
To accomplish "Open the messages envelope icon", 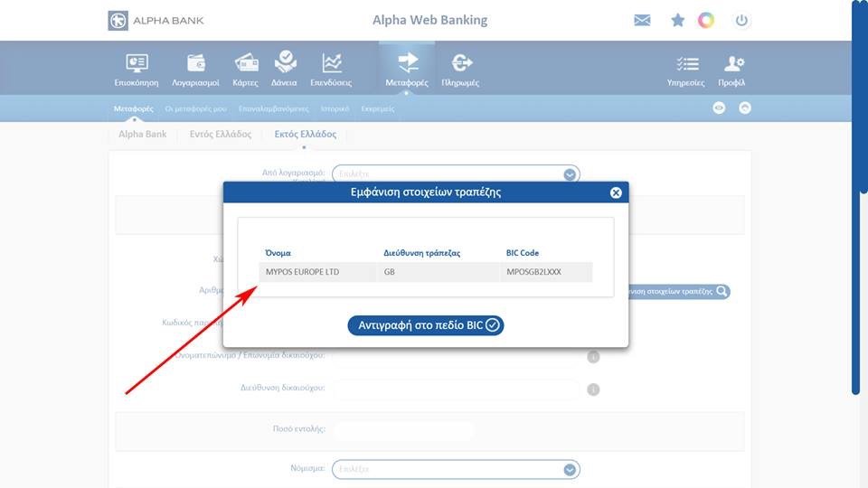I will point(642,21).
